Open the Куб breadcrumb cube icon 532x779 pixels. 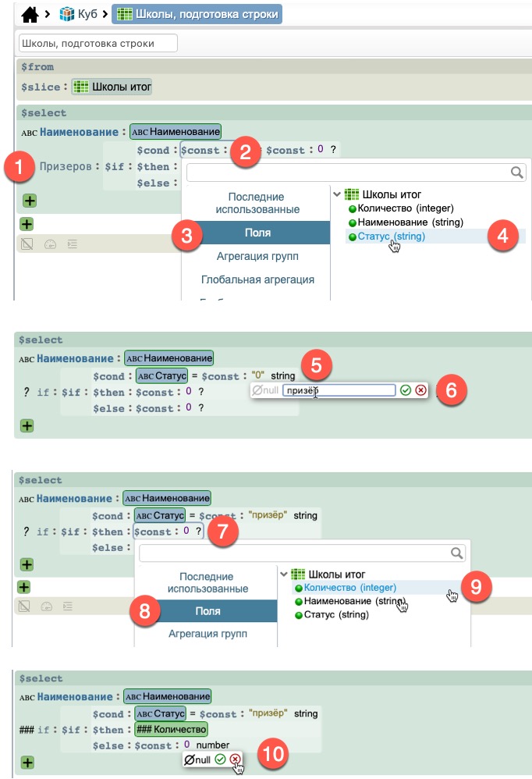click(x=67, y=13)
